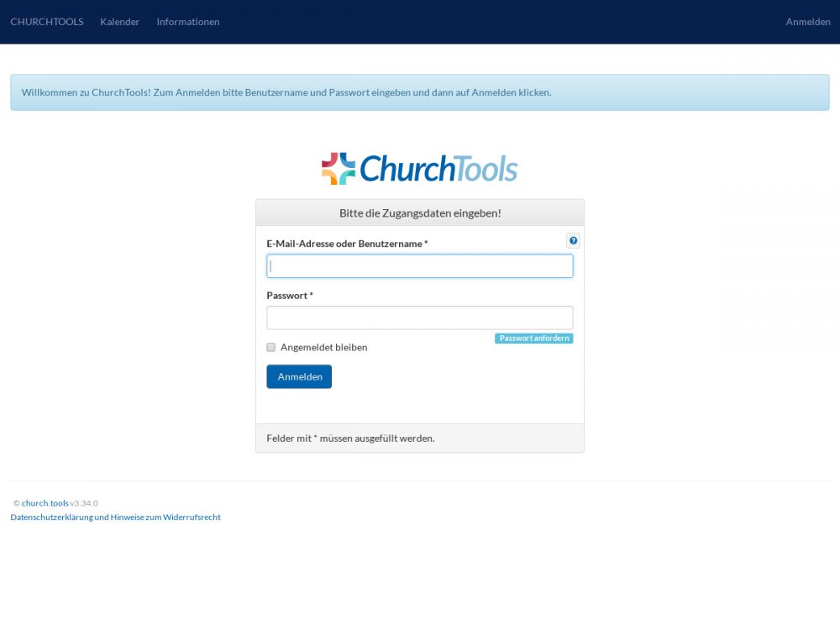Viewport: 840px width, 630px height.
Task: Click the colorful cross logo icon
Action: point(339,169)
